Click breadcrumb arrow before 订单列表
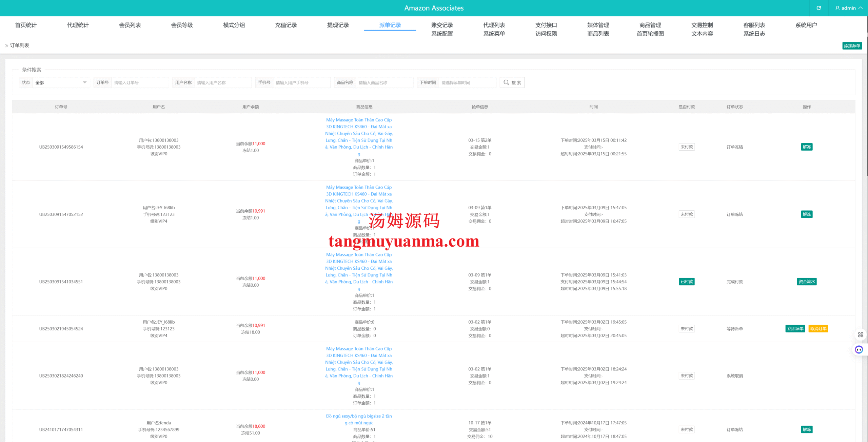This screenshot has height=442, width=868. (x=6, y=45)
